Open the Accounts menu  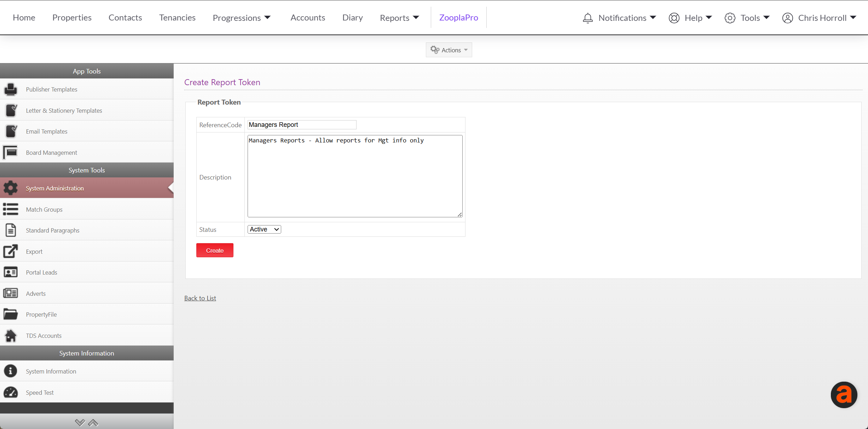click(308, 17)
